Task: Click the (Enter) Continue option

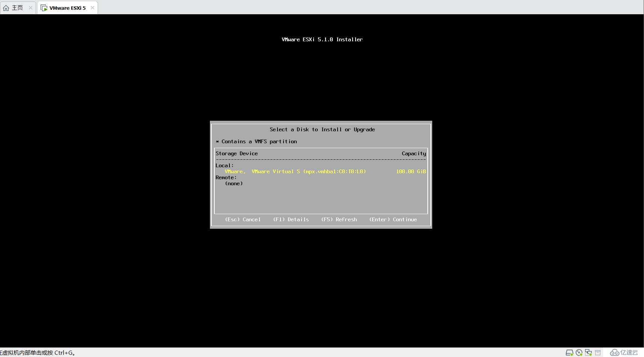Action: point(393,219)
